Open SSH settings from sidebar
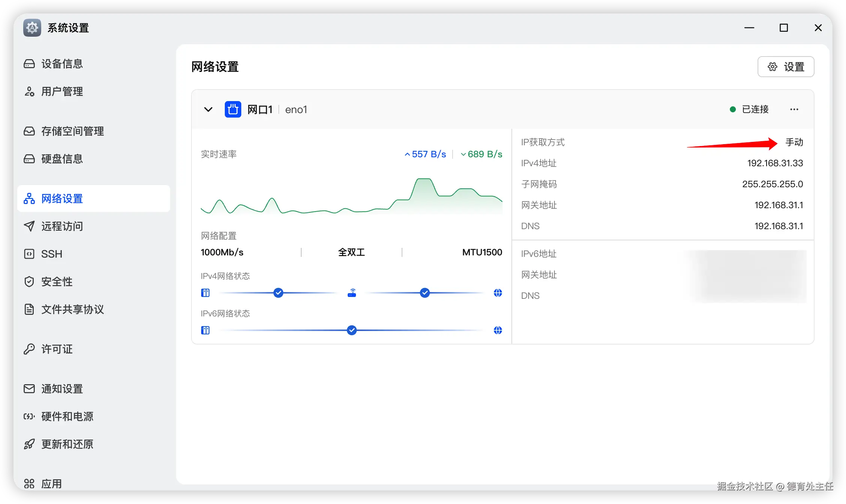Screen dimensions: 846x504 [51, 254]
